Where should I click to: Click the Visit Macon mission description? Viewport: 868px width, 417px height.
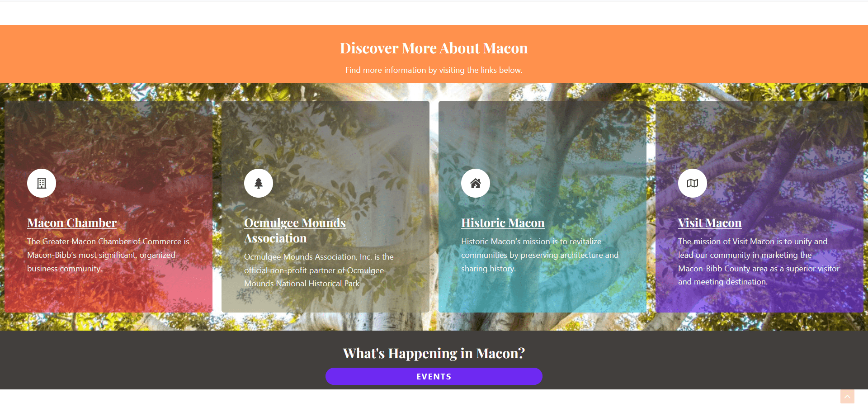click(759, 261)
